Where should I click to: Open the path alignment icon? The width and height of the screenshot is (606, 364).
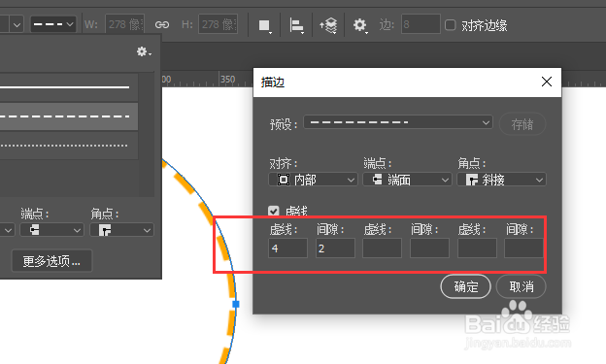[x=296, y=25]
